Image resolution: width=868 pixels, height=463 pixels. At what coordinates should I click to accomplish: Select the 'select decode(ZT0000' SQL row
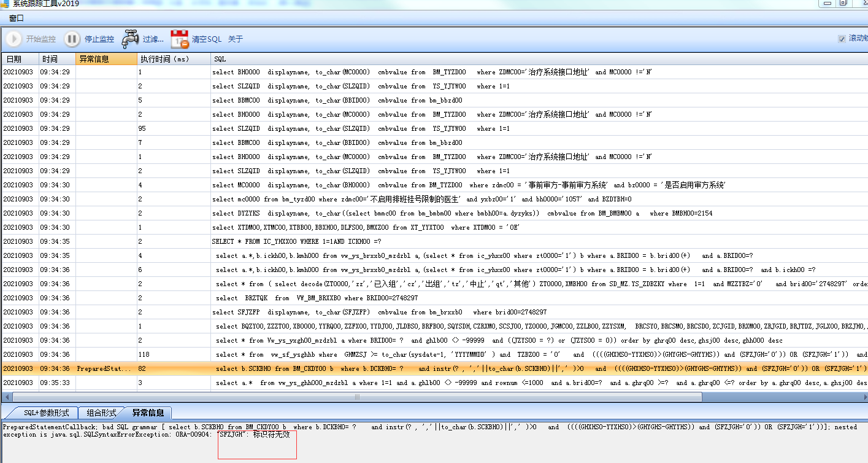pyautogui.click(x=434, y=284)
